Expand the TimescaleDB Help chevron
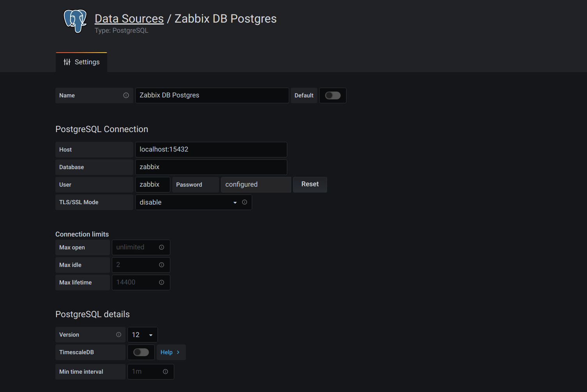 [x=179, y=352]
